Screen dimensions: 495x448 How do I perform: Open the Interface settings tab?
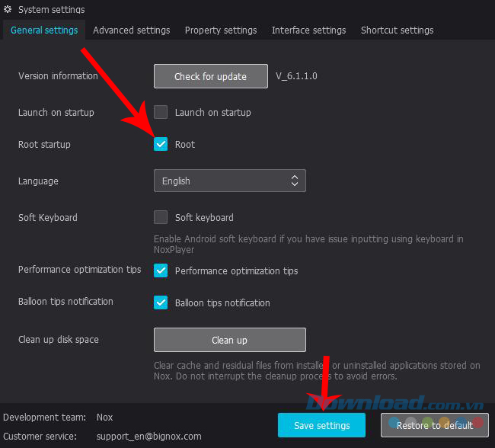pos(308,30)
